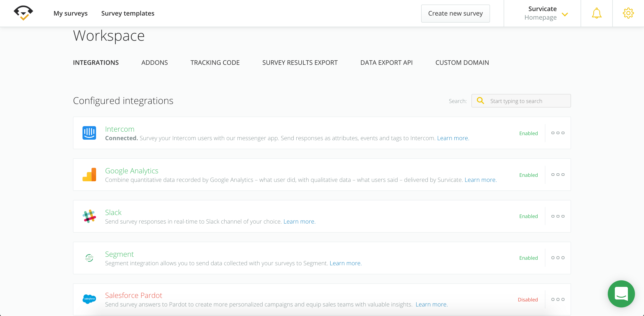Select the Integrations tab
The height and width of the screenshot is (316, 644).
tap(96, 63)
